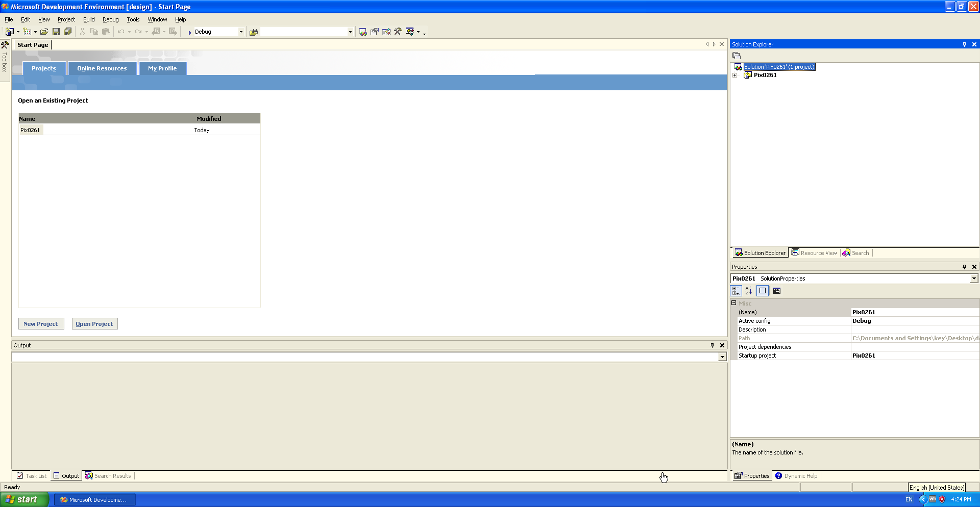This screenshot has height=507, width=980.
Task: Click the Search tab beside Resource View
Action: 856,253
